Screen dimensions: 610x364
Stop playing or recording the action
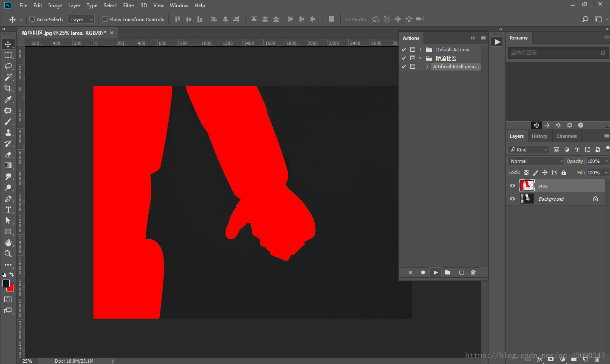[410, 273]
